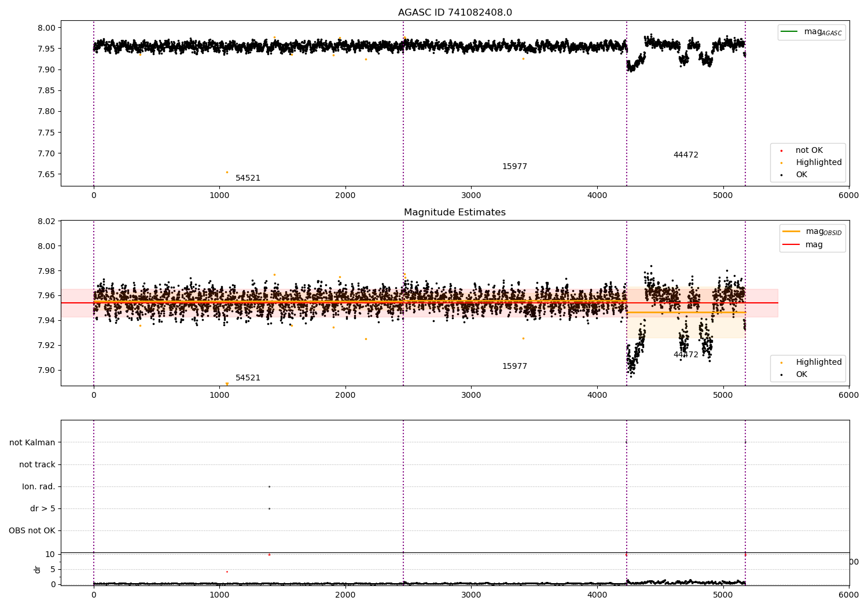868x608 pixels.
Task: Click the plot title 'AGASC ID 741082408.0'
Action: [x=455, y=13]
